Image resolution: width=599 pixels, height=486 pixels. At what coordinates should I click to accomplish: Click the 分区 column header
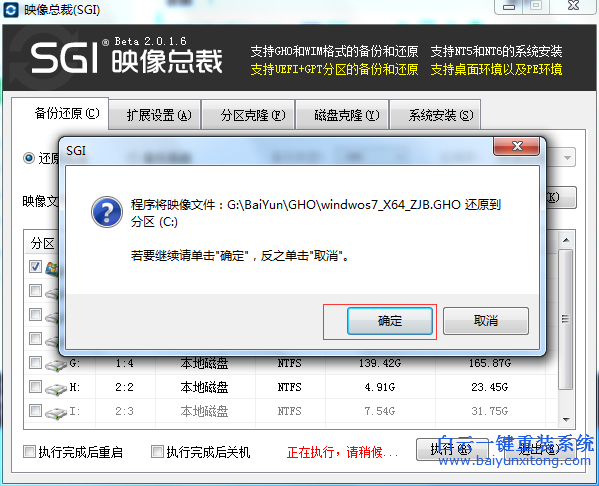(x=42, y=243)
